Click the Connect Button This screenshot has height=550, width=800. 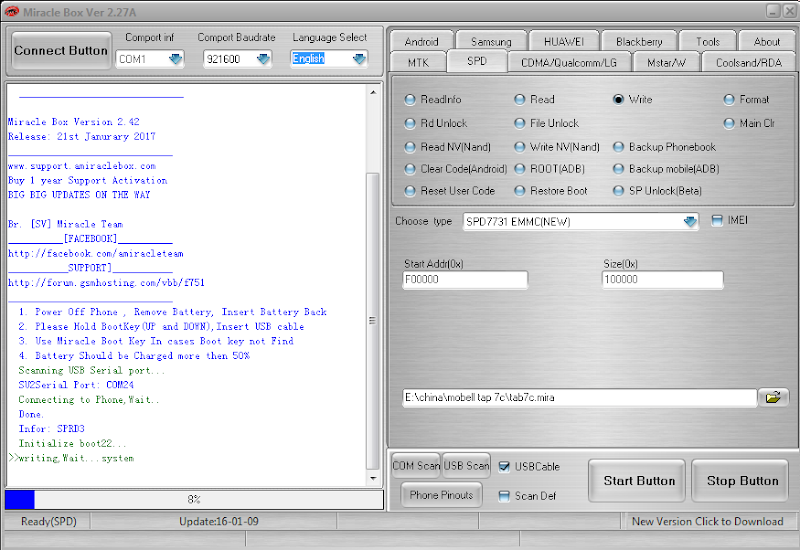pos(61,51)
